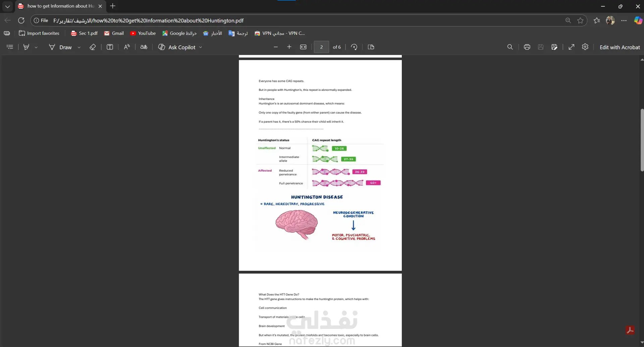Open PDF viewer settings
The width and height of the screenshot is (644, 347).
tap(585, 47)
